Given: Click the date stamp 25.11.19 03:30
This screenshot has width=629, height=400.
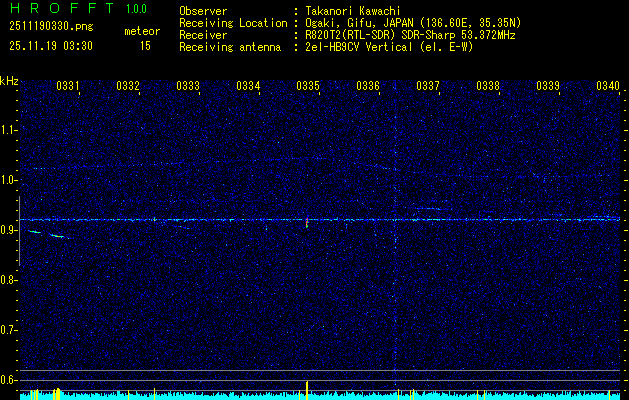Looking at the screenshot, I should coord(51,46).
